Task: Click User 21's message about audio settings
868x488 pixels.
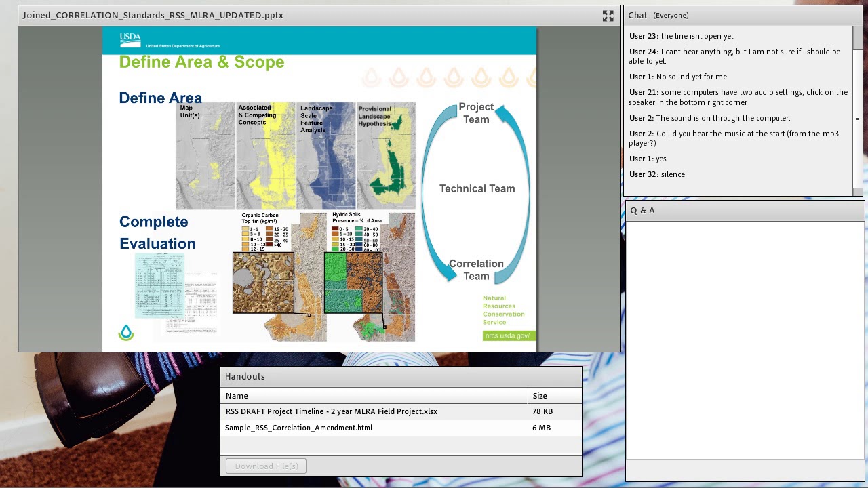Action: tap(738, 97)
